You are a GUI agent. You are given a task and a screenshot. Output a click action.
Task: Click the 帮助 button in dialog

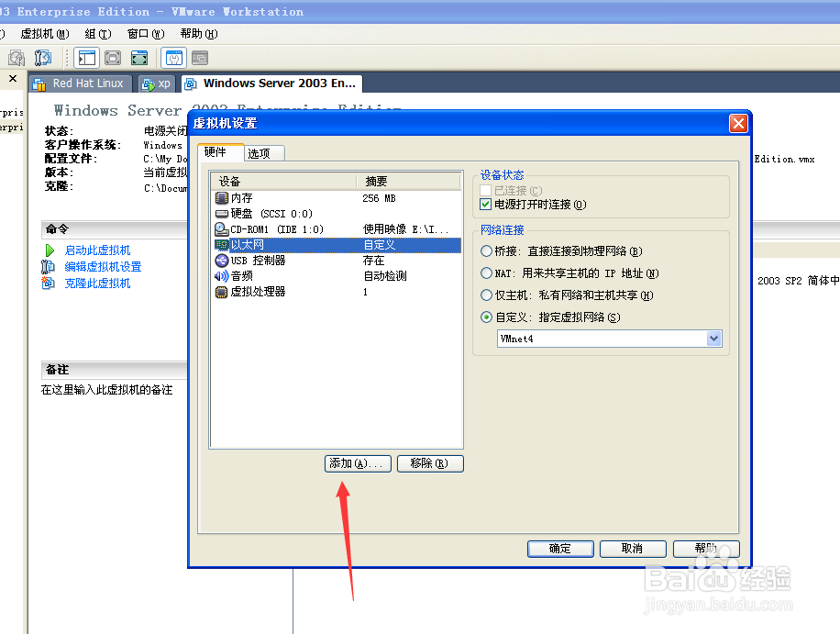[706, 549]
